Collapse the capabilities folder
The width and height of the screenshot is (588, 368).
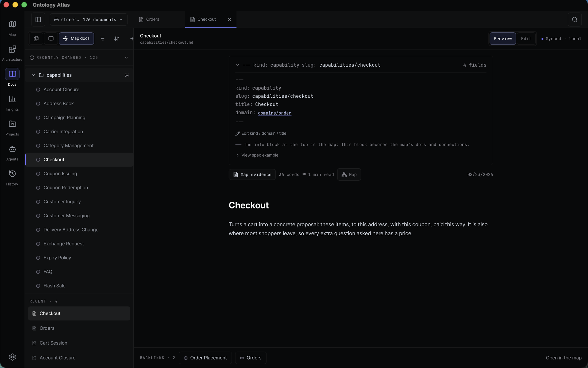click(x=33, y=75)
